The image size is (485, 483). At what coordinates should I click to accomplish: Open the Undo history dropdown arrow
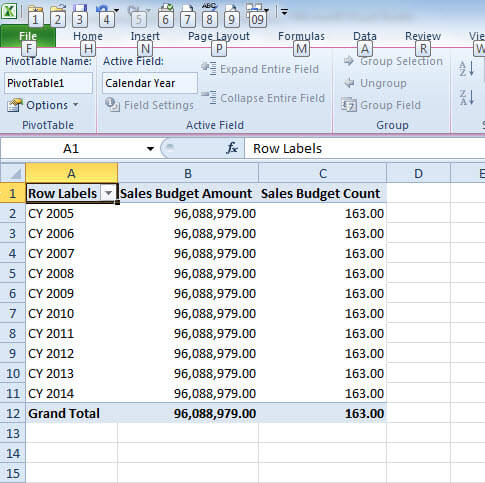coord(116,10)
